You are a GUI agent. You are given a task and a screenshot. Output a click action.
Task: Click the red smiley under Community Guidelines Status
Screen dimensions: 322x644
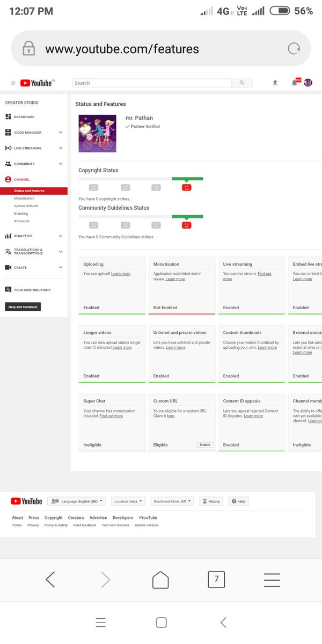187,225
